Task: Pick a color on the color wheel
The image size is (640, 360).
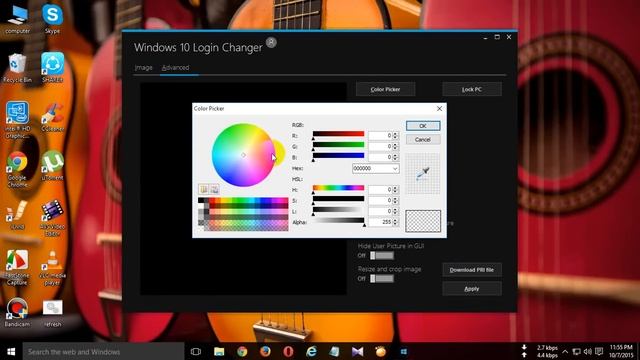Action: [243, 155]
